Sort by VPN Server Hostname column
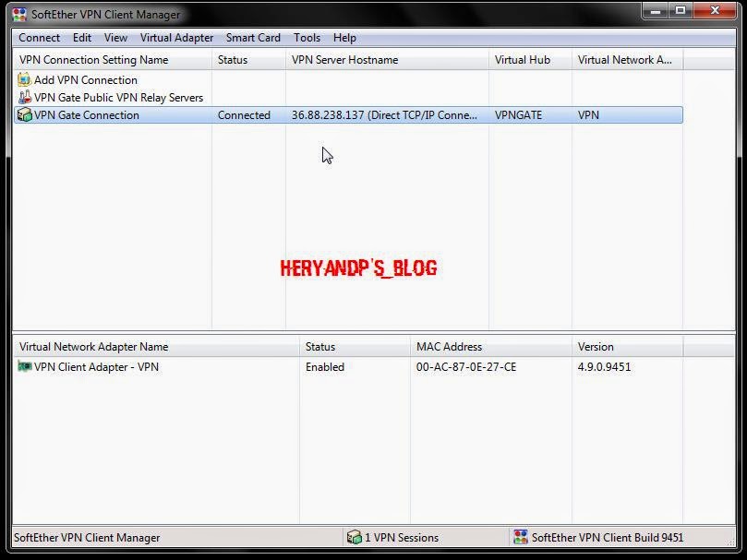This screenshot has height=560, width=747. click(x=387, y=60)
